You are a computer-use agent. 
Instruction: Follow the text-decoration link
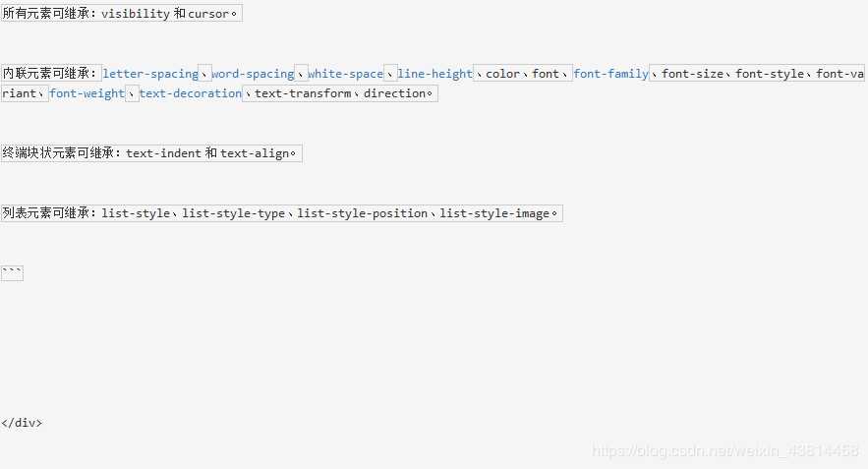[191, 93]
